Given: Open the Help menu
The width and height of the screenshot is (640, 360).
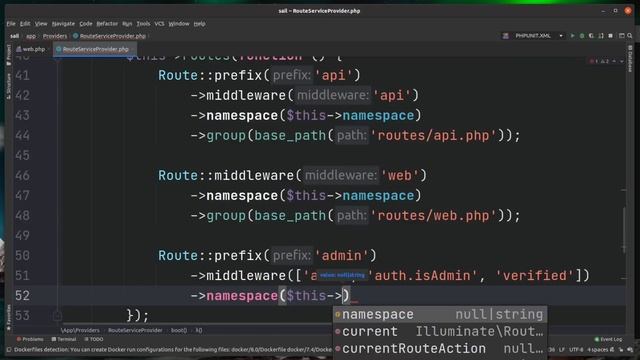Looking at the screenshot, I should tap(199, 24).
